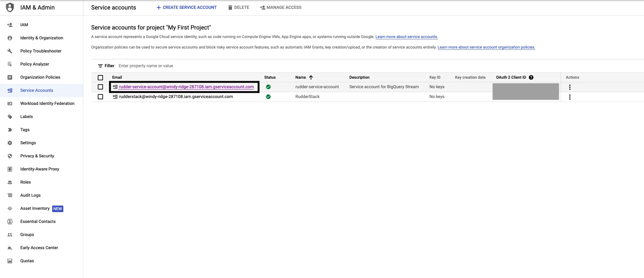Click the Policy Analyzer icon
644x278 pixels.
pos(10,64)
